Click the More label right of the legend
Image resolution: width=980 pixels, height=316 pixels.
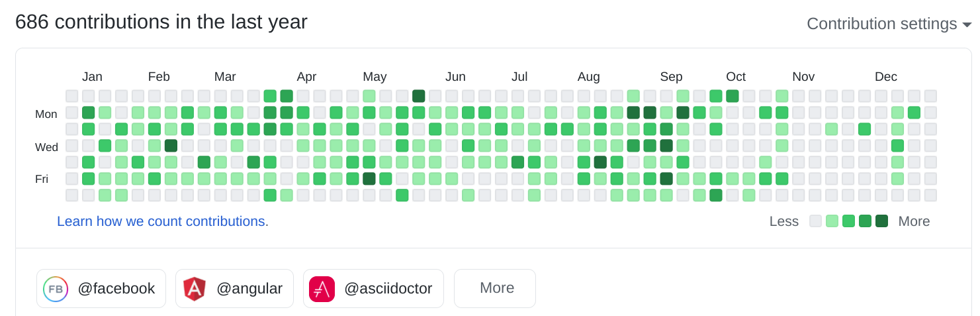[x=914, y=221]
